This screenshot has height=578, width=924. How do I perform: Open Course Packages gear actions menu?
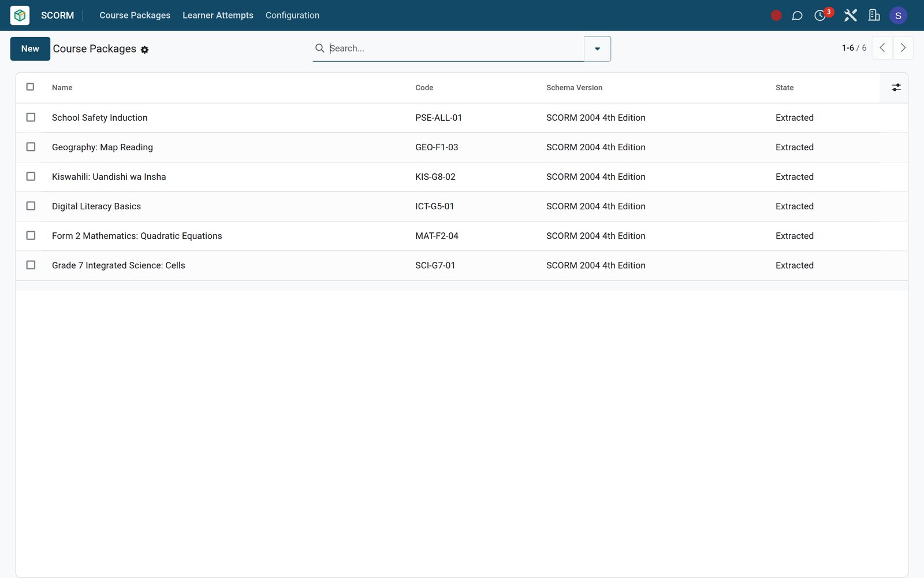144,50
